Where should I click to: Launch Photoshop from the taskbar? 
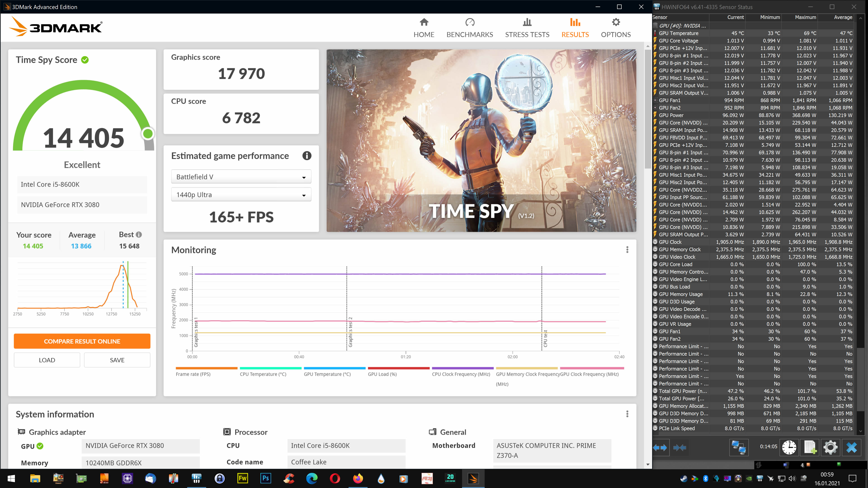tap(266, 478)
